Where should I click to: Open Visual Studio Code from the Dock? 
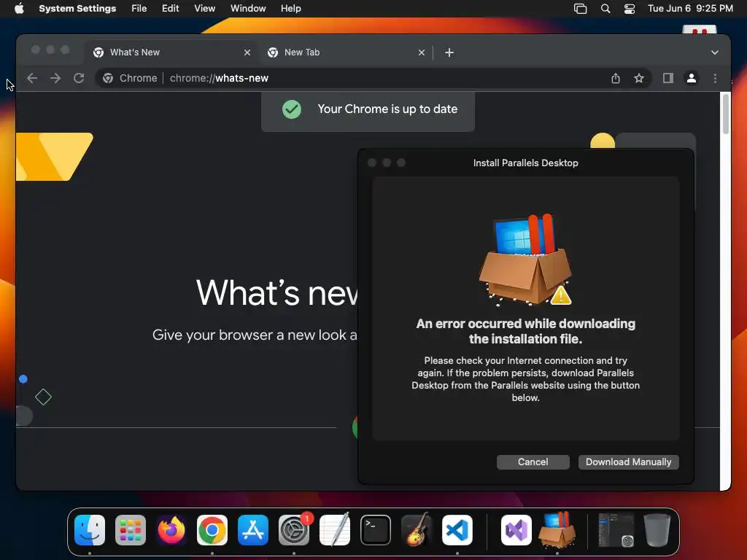point(457,530)
